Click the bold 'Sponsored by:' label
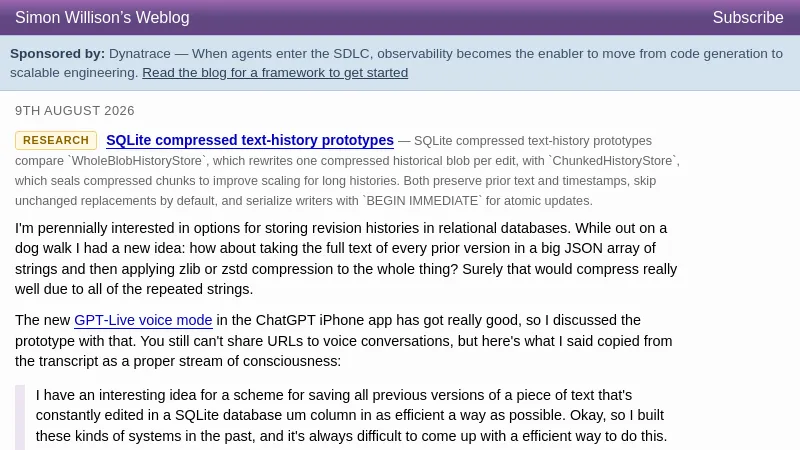800x450 pixels. (57, 54)
